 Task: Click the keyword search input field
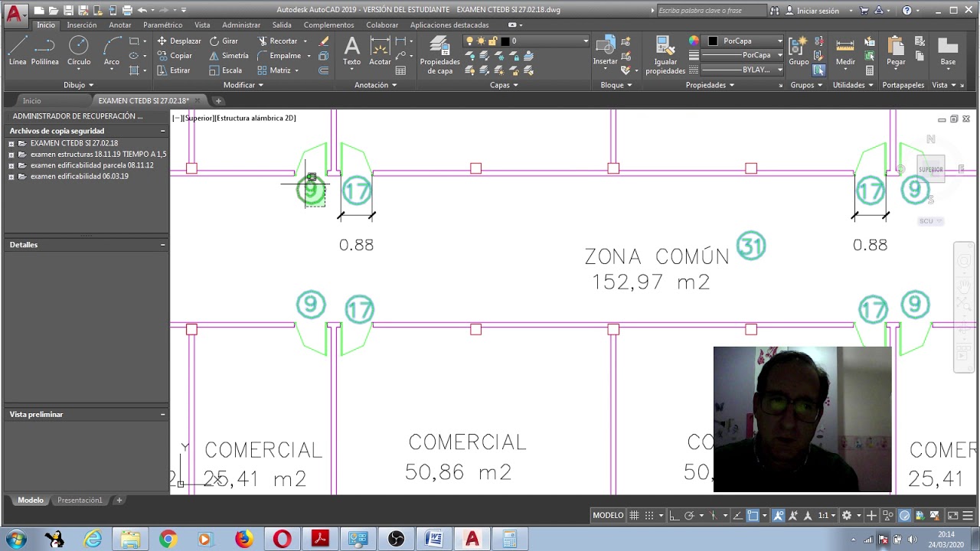pyautogui.click(x=710, y=11)
